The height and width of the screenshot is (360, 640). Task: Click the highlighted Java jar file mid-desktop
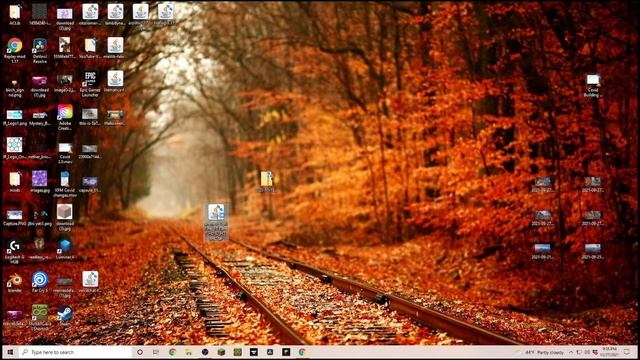[x=216, y=222]
